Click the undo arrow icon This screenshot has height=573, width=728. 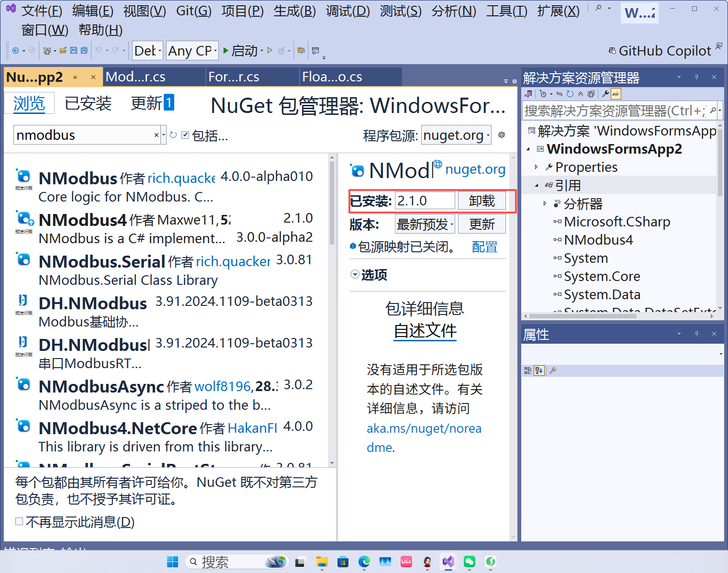tap(99, 50)
